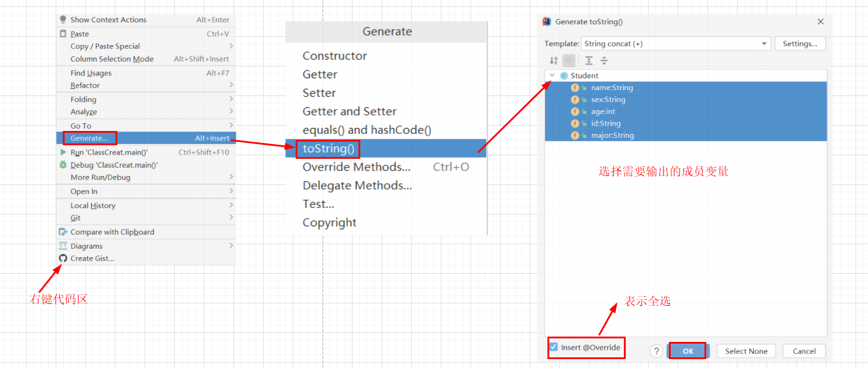Select the name:String field row
The width and height of the screenshot is (868, 368).
tap(686, 88)
